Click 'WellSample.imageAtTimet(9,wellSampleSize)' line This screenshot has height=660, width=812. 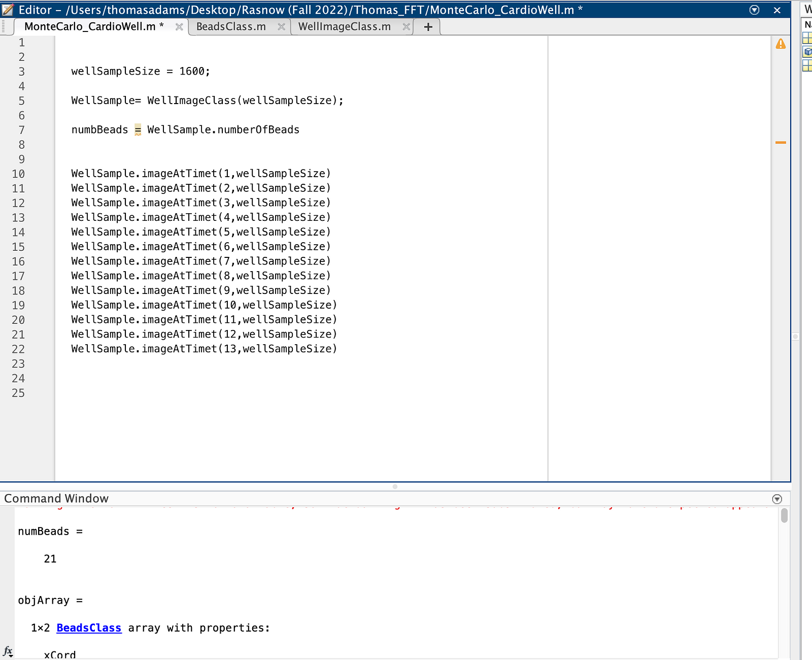[201, 290]
